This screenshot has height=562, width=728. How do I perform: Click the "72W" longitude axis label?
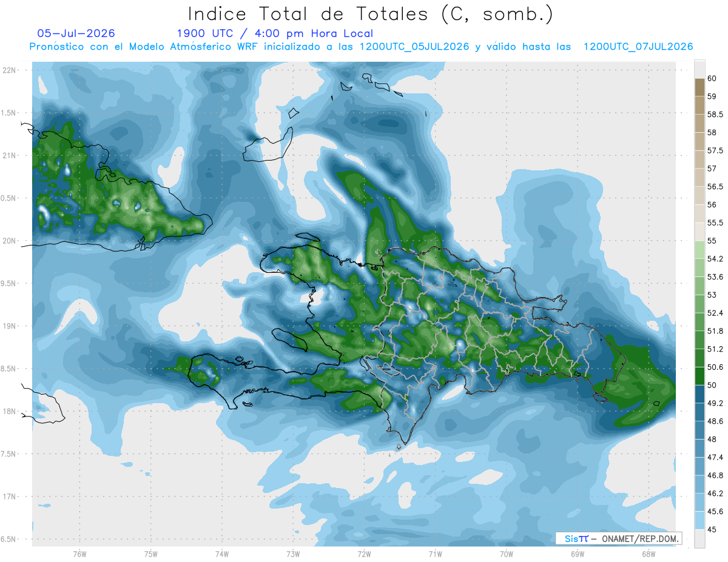[x=364, y=554]
